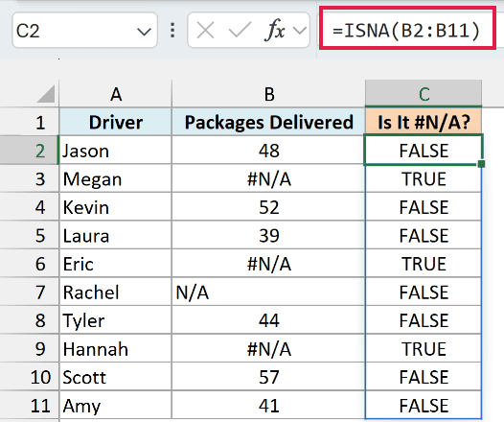Select the TRUE result in Hannah's row
Viewport: 504px width, 422px height.
point(424,349)
